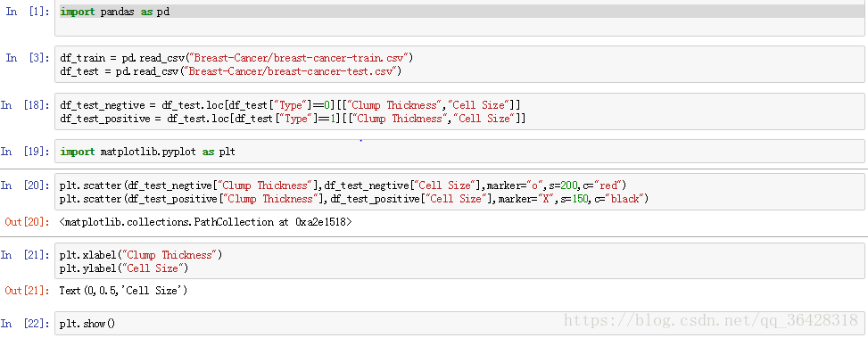Click the In [22] prompt label
Image resolution: width=868 pixels, height=338 pixels.
(25, 323)
